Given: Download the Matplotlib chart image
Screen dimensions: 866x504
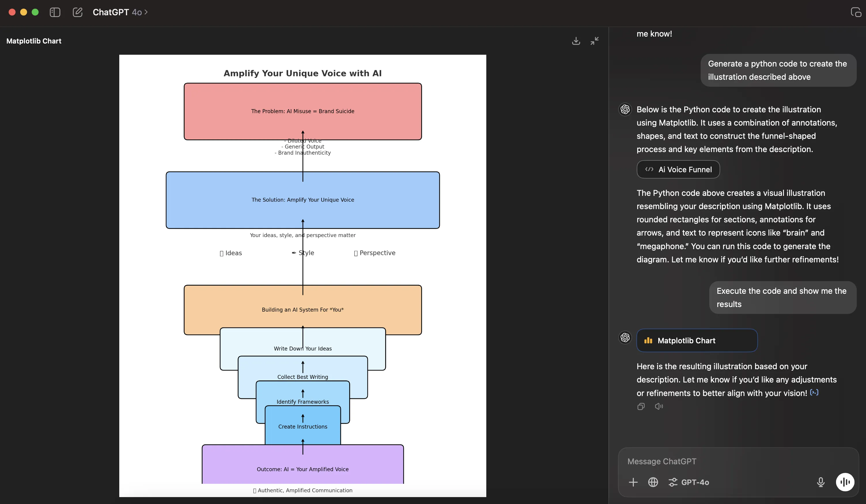Looking at the screenshot, I should pos(576,41).
